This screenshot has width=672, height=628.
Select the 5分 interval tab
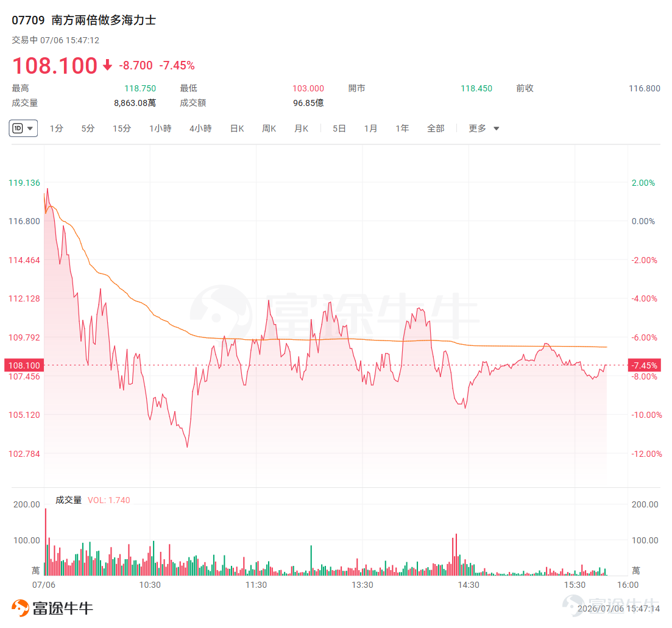[x=88, y=129]
